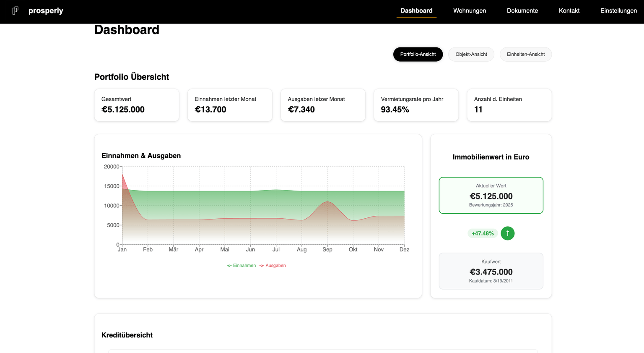Open Einstellungen in the top navigation
The height and width of the screenshot is (353, 644).
pos(618,11)
